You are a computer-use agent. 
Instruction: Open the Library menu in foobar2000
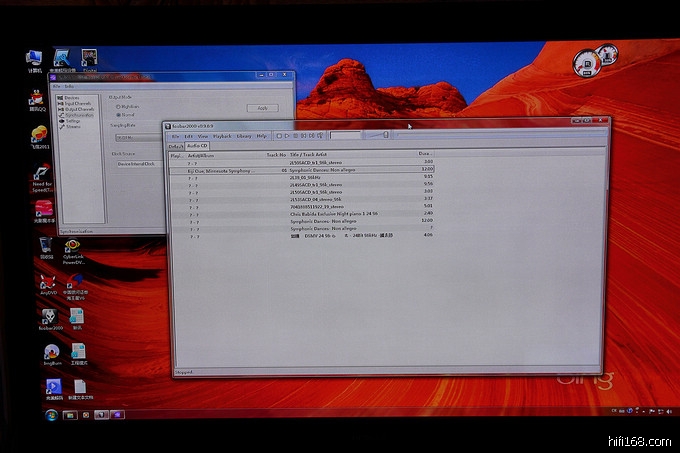point(244,135)
